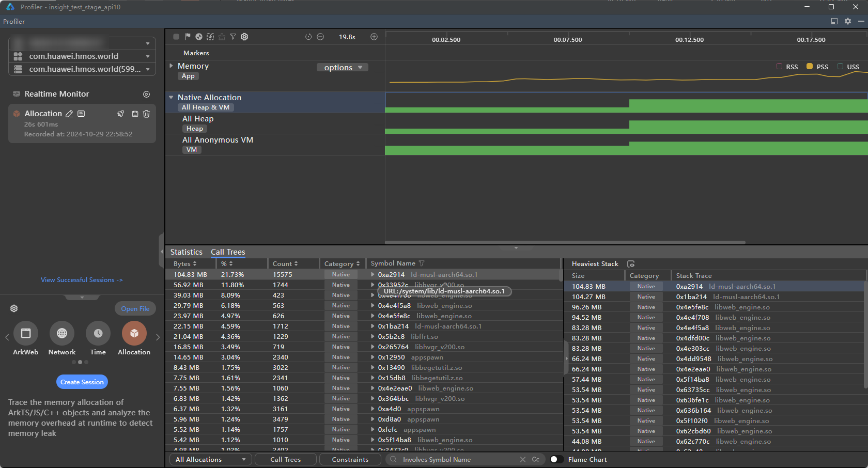Toggle the Flame Chart switch
The image size is (868, 468).
[x=556, y=459]
